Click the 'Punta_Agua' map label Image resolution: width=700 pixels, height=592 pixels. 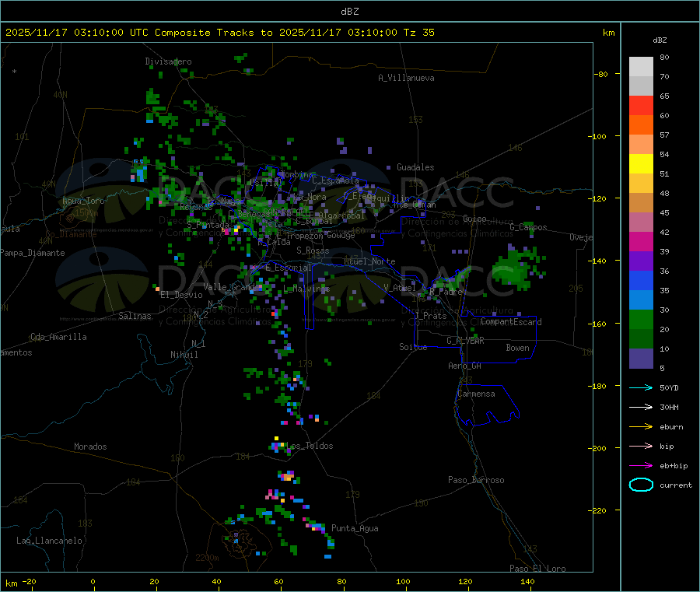[x=355, y=528]
